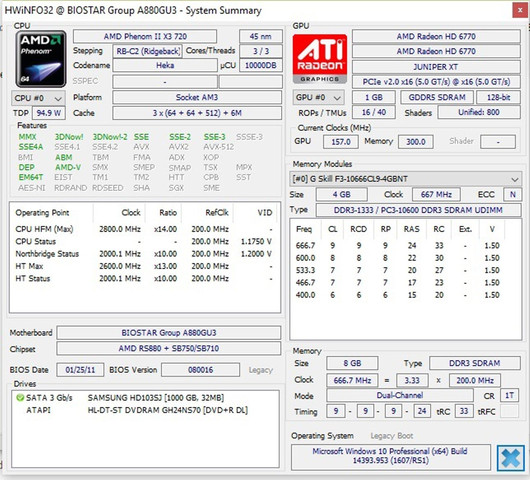Image resolution: width=530 pixels, height=480 pixels.
Task: Open the GPU #0 selector dropdown
Action: click(x=318, y=98)
